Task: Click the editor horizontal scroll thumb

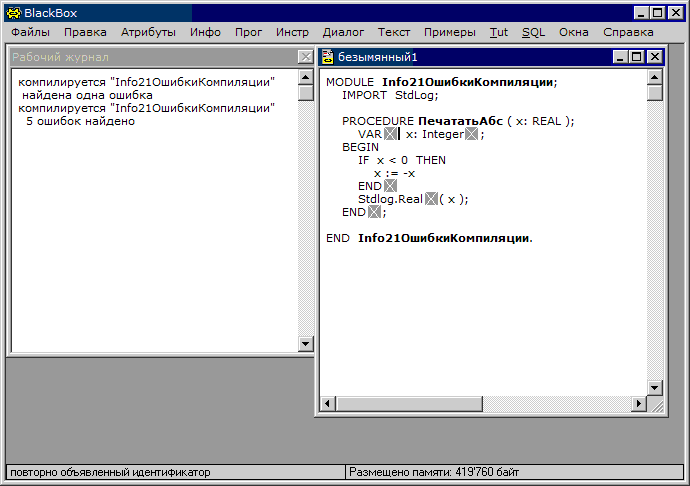Action: (409, 403)
